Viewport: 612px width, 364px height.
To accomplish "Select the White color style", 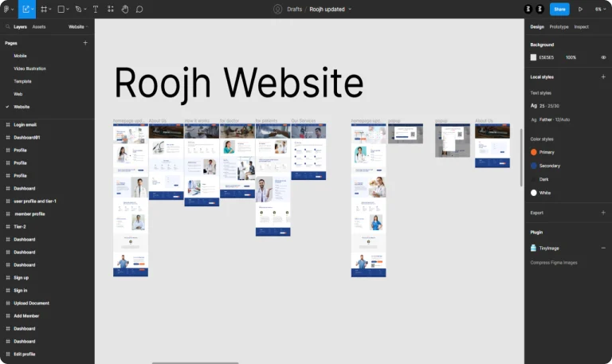I will coord(540,193).
